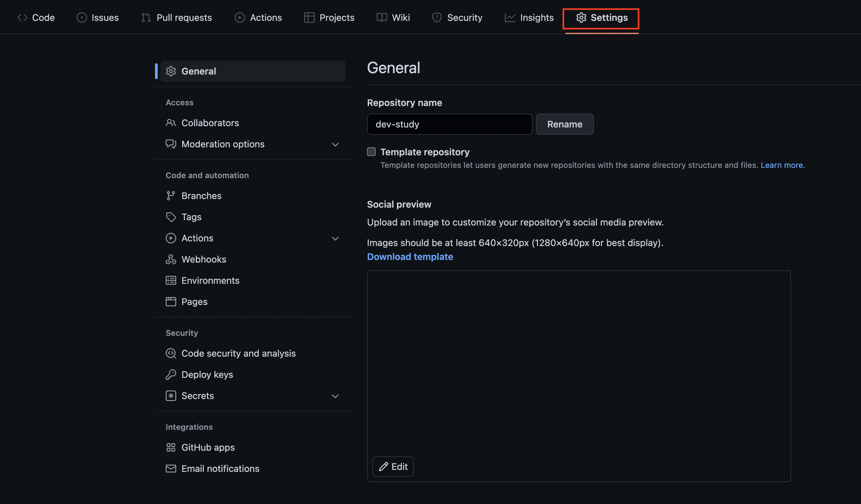Image resolution: width=861 pixels, height=504 pixels.
Task: Enable the Template repository checkbox
Action: pyautogui.click(x=371, y=152)
